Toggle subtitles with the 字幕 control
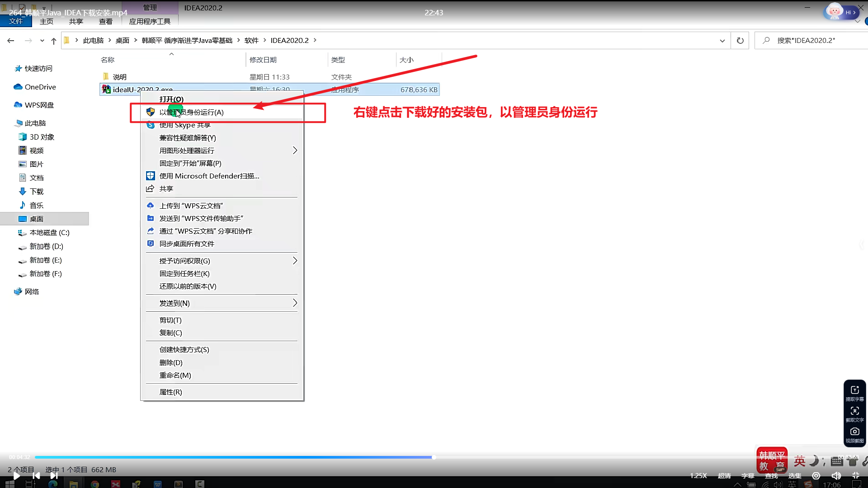Image resolution: width=868 pixels, height=488 pixels. pyautogui.click(x=748, y=475)
